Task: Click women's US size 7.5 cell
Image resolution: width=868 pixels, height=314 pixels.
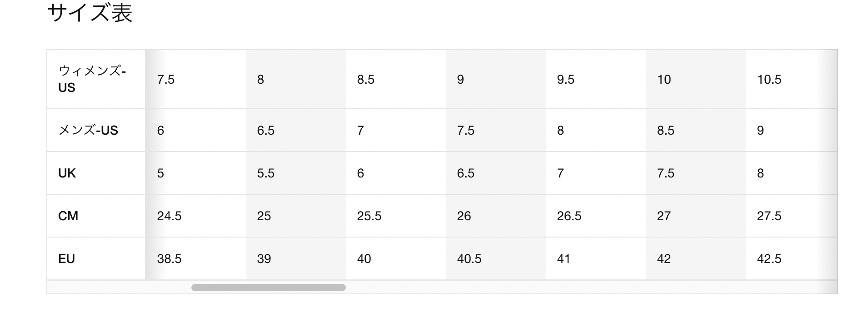Action: (x=196, y=79)
